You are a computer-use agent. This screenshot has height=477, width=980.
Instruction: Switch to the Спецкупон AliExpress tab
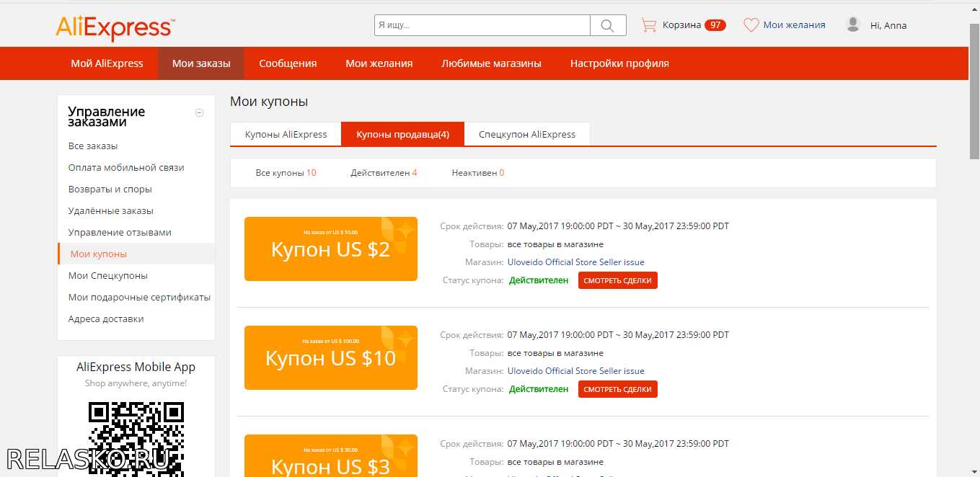coord(527,134)
